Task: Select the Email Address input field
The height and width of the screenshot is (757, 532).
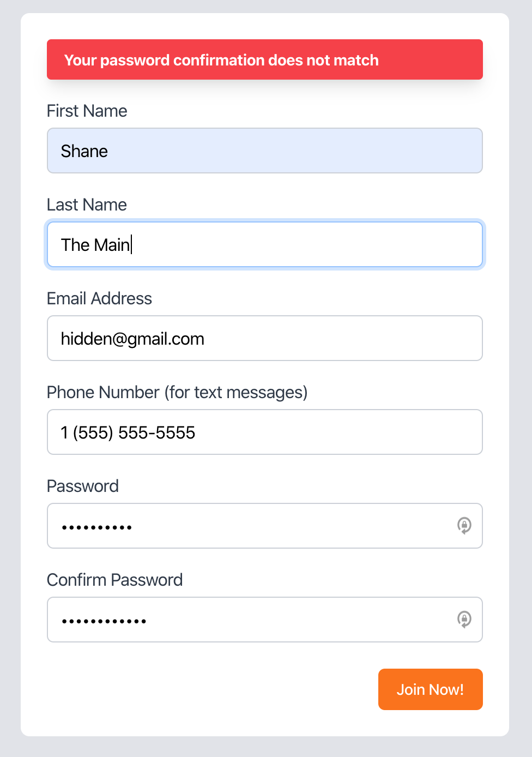Action: pyautogui.click(x=265, y=338)
